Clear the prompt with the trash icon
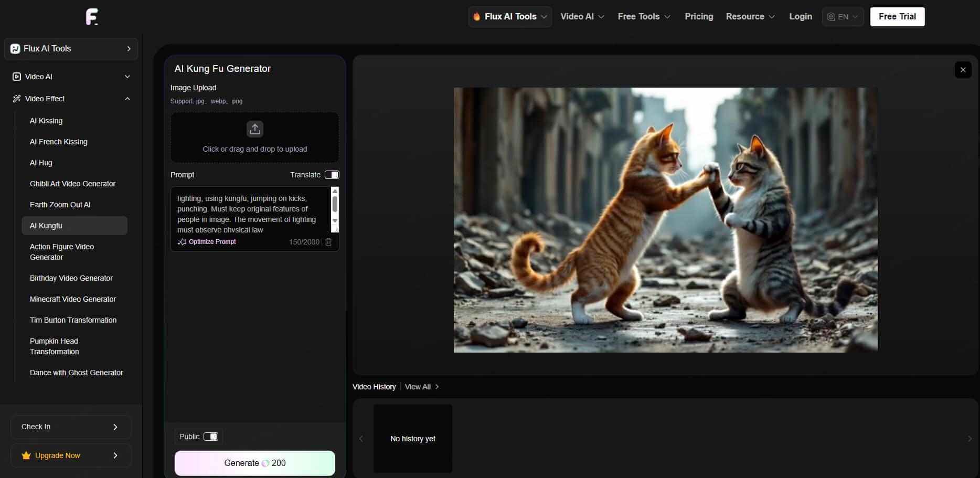The width and height of the screenshot is (980, 478). tap(328, 242)
